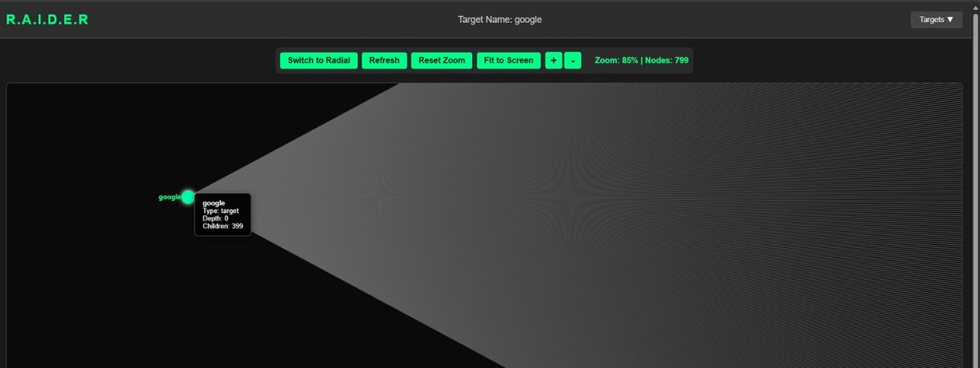Screen dimensions: 980x368
Task: Zoom out with the minus button
Action: coord(573,60)
